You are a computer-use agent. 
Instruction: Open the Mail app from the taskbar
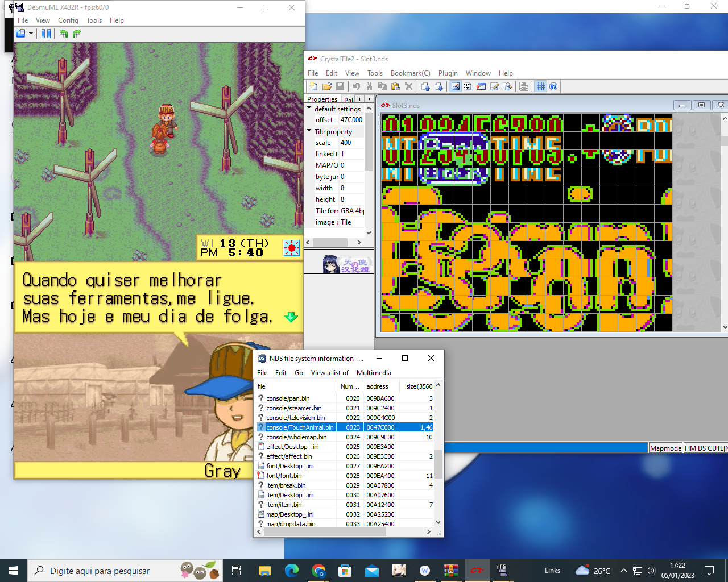[x=372, y=571]
